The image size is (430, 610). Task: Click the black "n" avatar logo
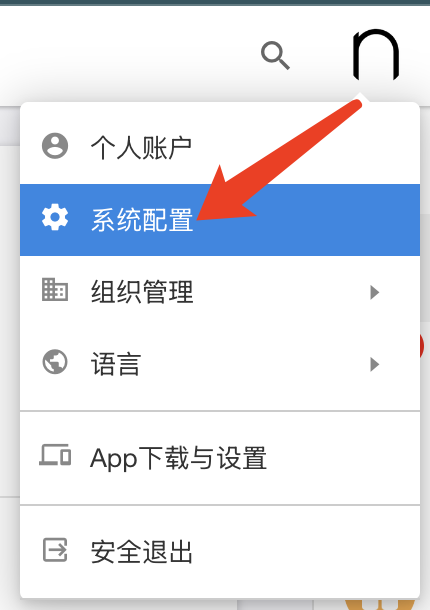(376, 54)
